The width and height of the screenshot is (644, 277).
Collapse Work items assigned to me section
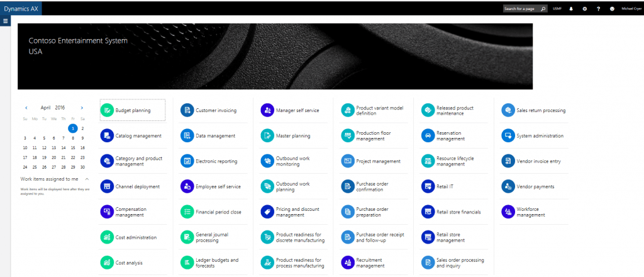tap(87, 179)
